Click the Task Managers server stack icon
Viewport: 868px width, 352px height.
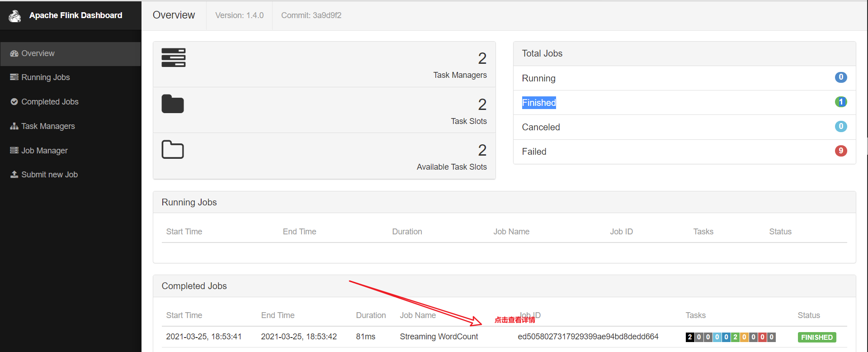point(174,57)
